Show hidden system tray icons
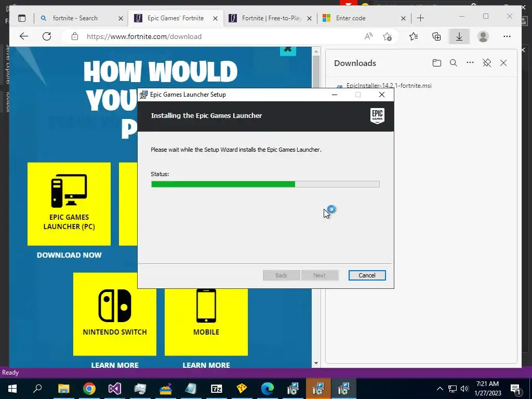 coord(440,389)
